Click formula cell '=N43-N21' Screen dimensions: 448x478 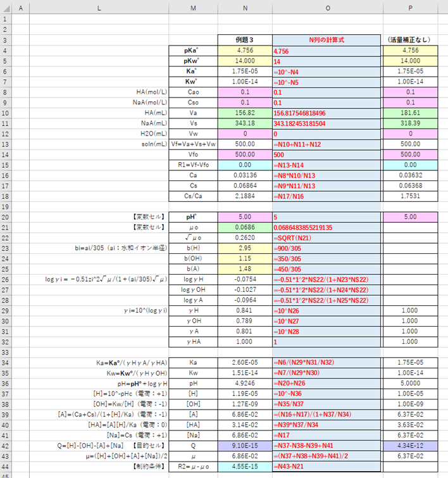point(327,467)
